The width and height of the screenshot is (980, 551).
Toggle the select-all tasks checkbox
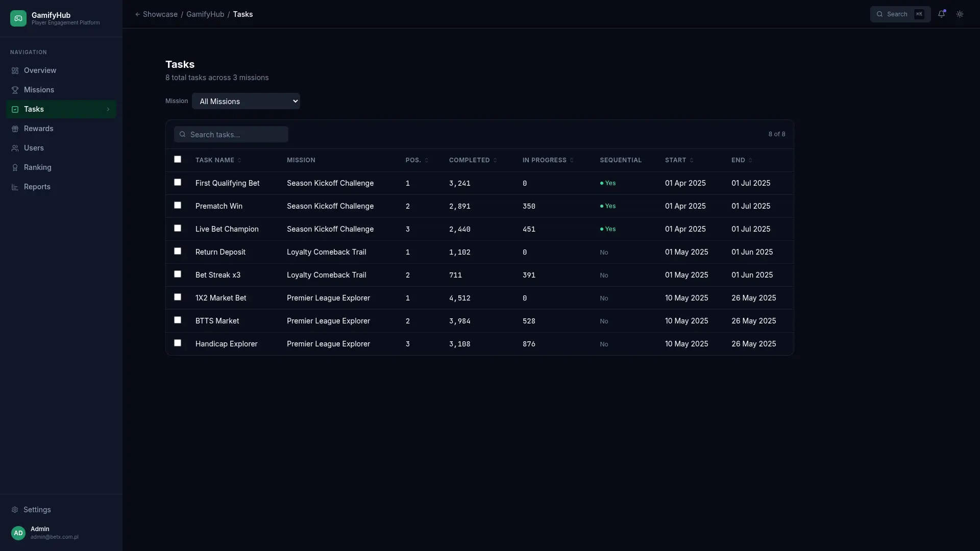click(178, 159)
